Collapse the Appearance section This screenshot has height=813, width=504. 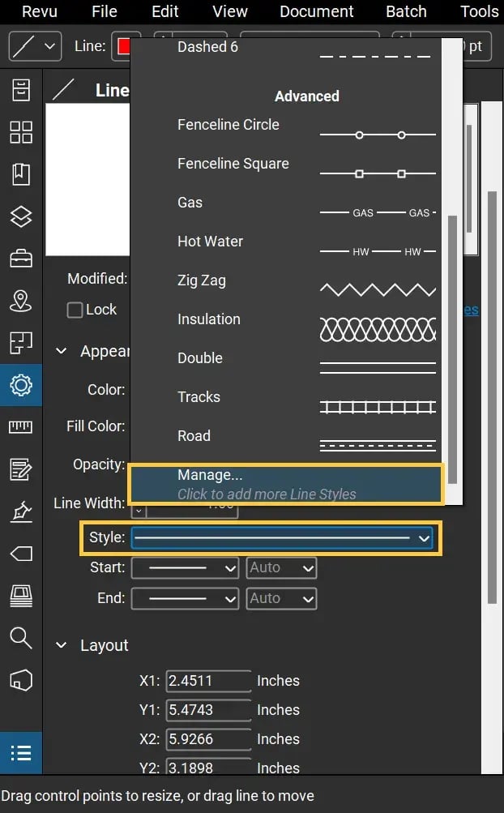[x=62, y=351]
